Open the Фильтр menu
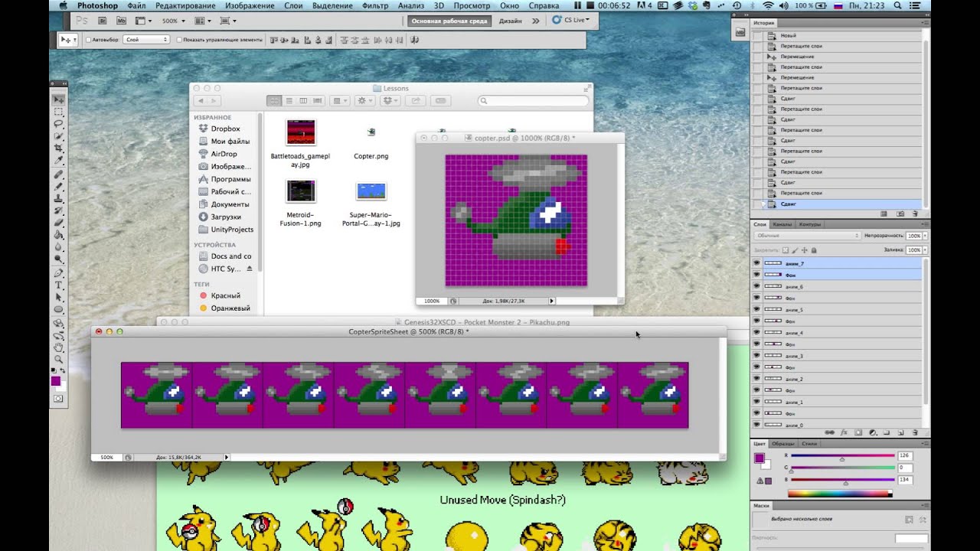The image size is (980, 551). pyautogui.click(x=375, y=5)
